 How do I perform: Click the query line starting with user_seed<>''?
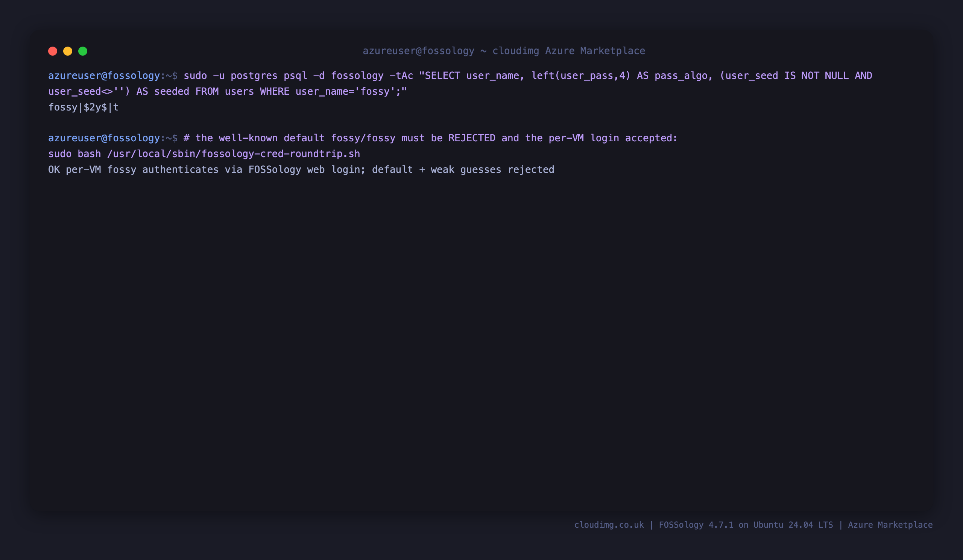228,92
